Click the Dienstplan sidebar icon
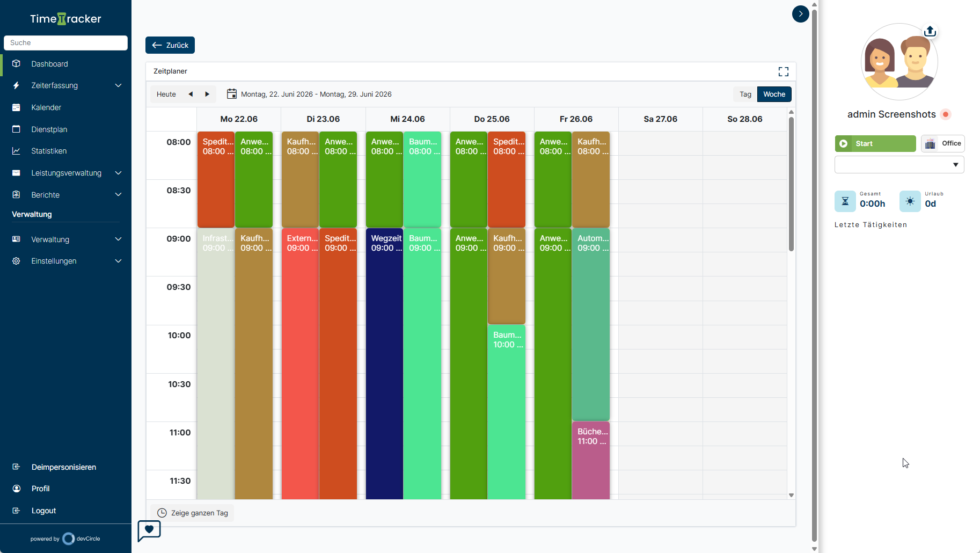This screenshot has width=980, height=553. [16, 129]
